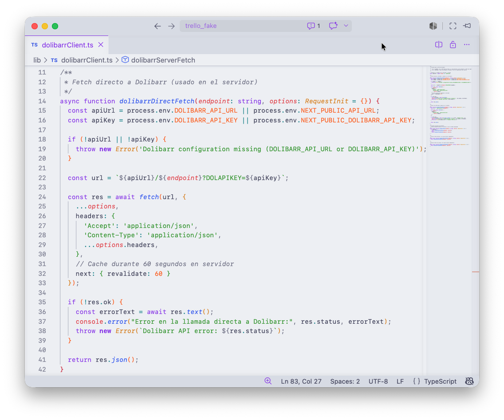
Task: Click the dolibarrClient.ts breadcrumb
Action: point(87,60)
